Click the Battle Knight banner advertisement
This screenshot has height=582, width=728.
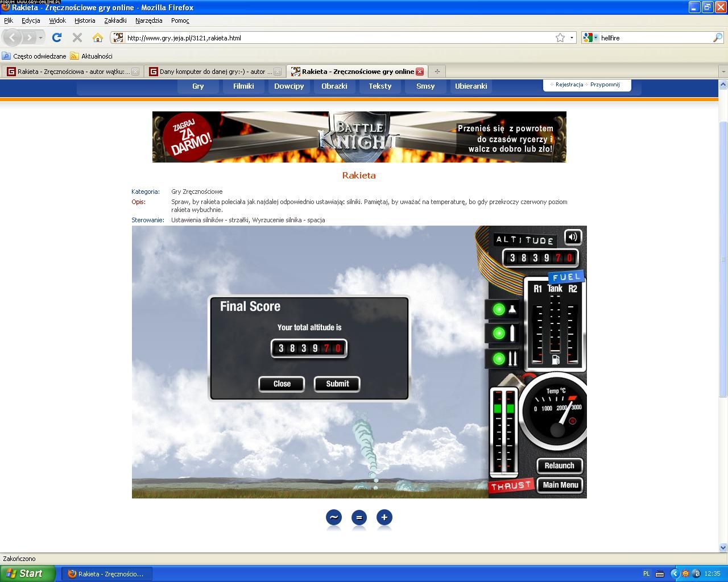tap(359, 137)
